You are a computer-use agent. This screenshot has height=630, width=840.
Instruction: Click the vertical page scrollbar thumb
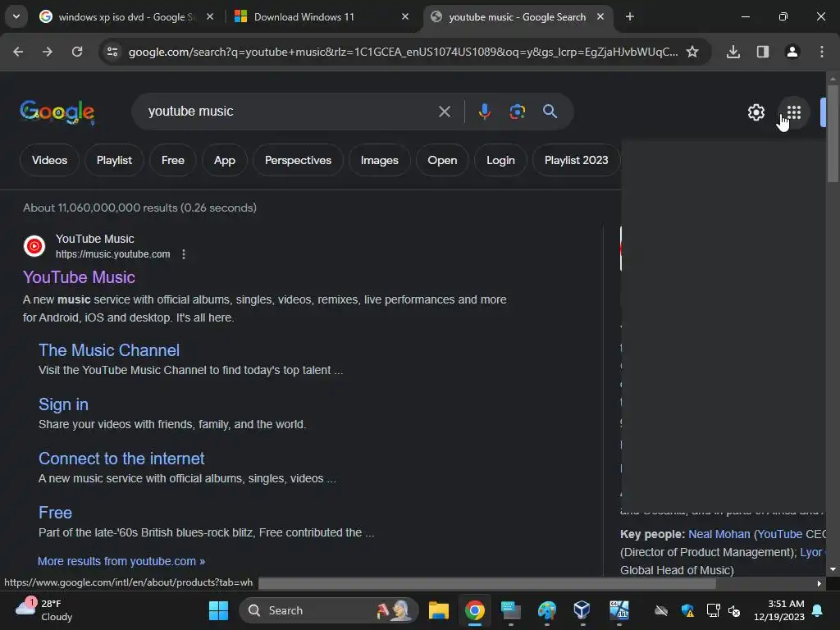pyautogui.click(x=833, y=134)
